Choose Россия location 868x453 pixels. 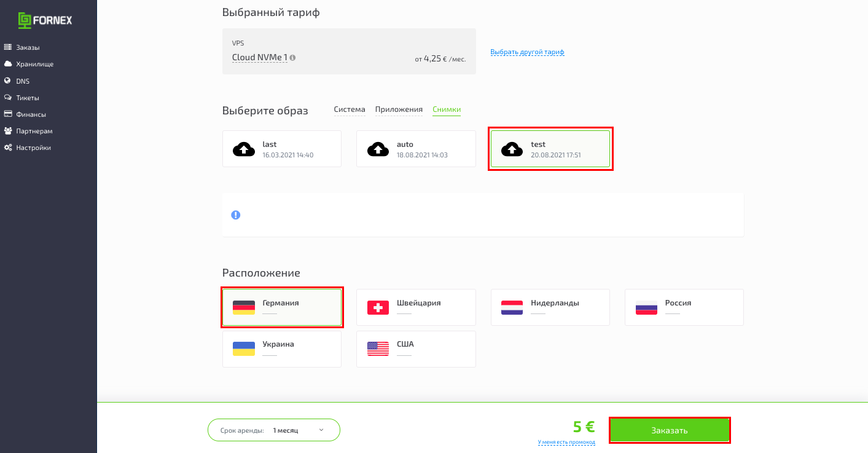(x=684, y=307)
